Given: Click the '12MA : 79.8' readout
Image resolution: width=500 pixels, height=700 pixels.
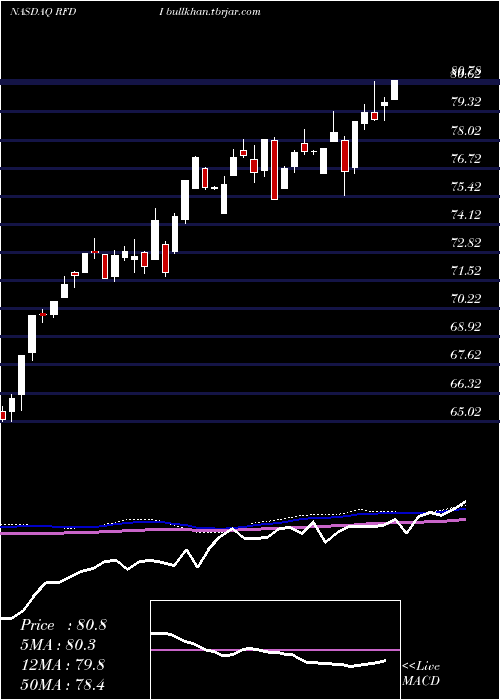Looking at the screenshot, I should click(x=62, y=665).
